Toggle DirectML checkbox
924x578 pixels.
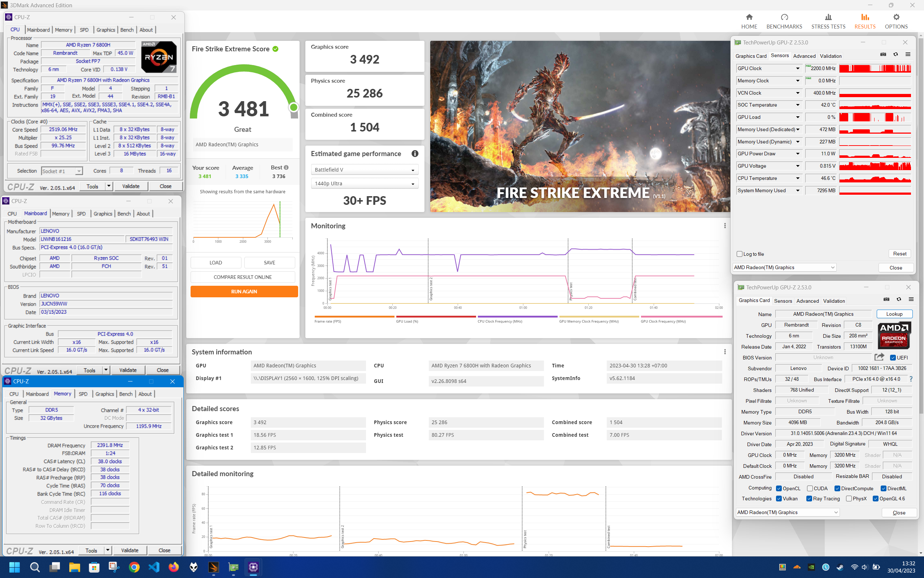tap(884, 488)
